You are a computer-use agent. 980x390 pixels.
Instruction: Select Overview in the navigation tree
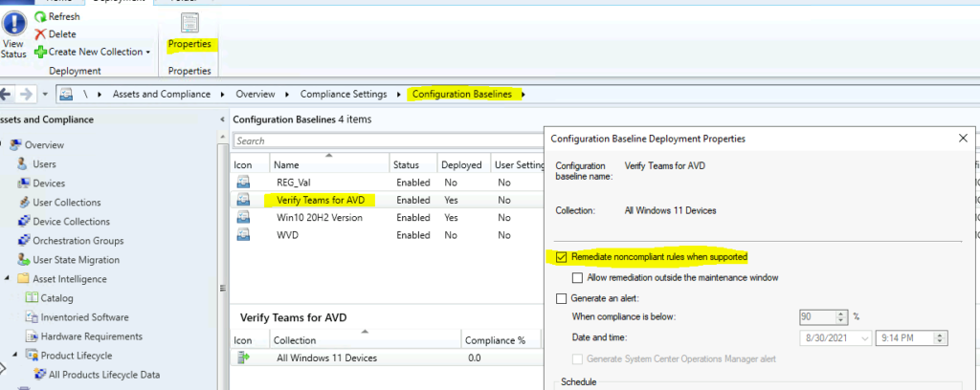click(44, 144)
